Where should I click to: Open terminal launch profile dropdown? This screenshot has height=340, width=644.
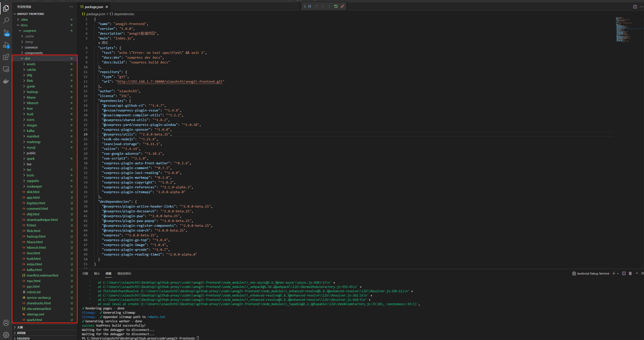[x=618, y=274]
